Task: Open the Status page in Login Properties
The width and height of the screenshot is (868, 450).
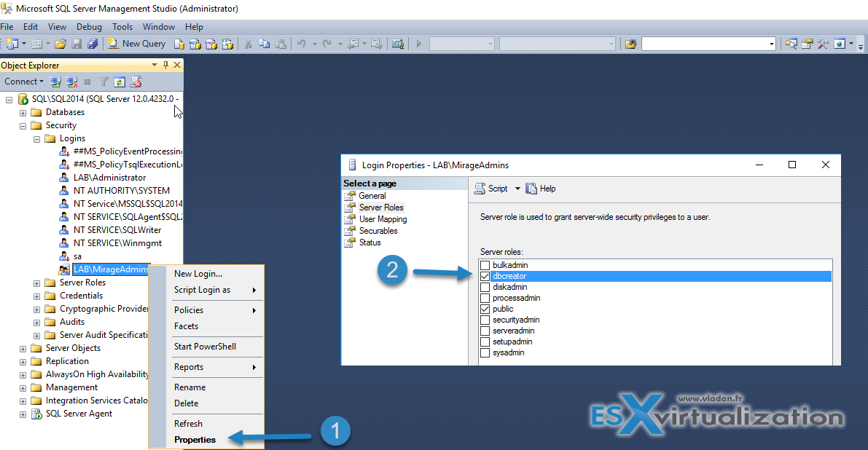Action: [370, 242]
